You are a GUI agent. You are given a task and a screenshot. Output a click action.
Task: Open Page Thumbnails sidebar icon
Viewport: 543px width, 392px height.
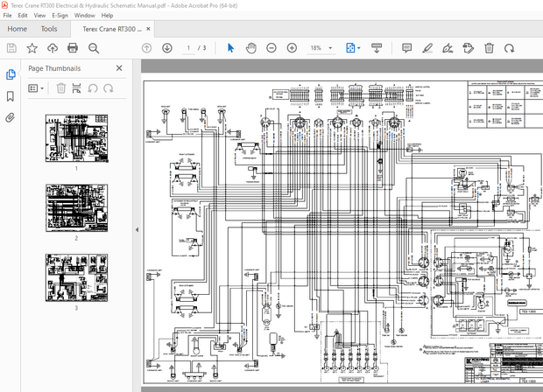11,74
